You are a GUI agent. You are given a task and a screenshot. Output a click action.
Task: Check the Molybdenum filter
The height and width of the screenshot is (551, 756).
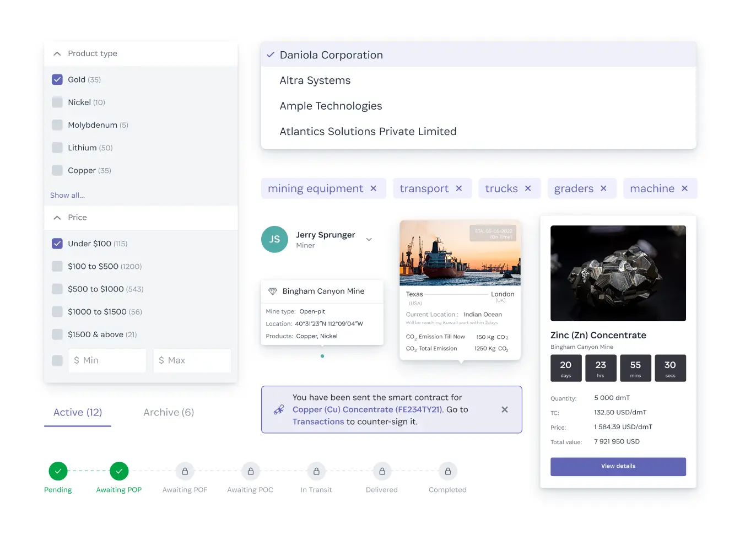tap(57, 125)
